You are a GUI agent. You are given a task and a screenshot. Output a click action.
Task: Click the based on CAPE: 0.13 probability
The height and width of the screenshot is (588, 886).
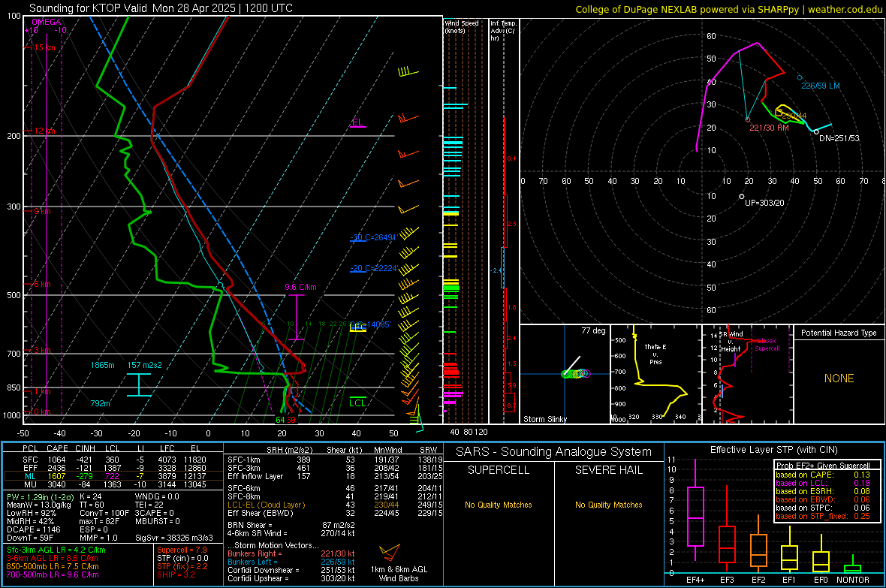click(822, 475)
